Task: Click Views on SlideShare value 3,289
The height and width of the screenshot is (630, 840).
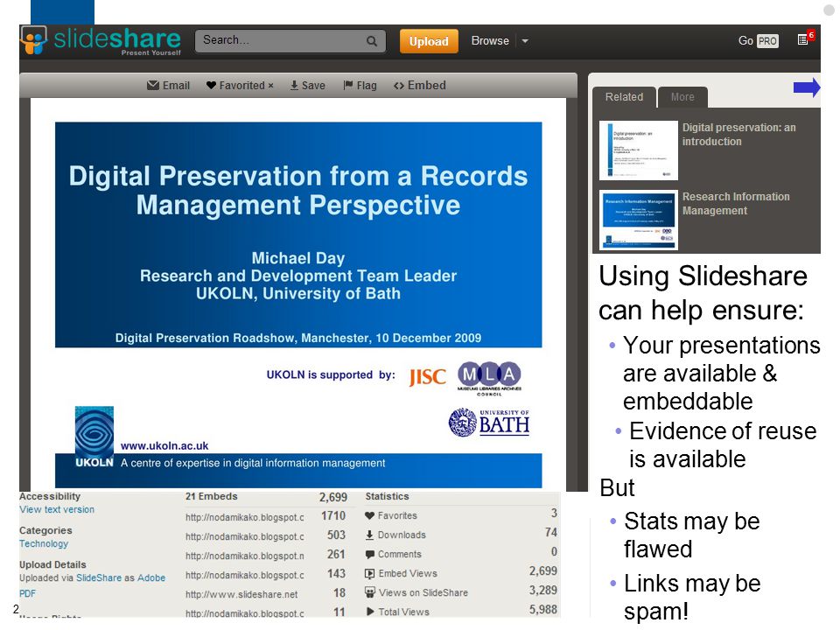Action: (543, 591)
